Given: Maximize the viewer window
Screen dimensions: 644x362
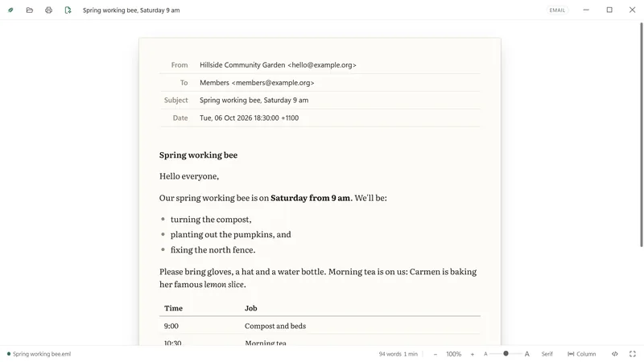Looking at the screenshot, I should click(609, 10).
